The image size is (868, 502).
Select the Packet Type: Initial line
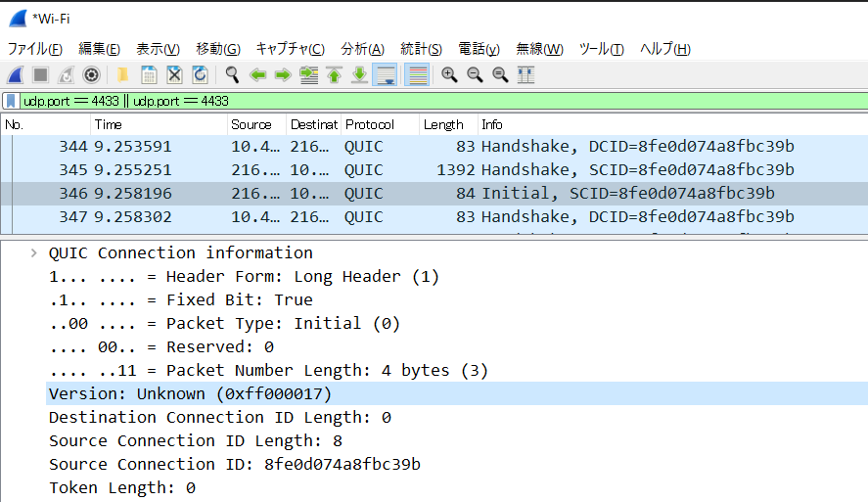pos(224,324)
